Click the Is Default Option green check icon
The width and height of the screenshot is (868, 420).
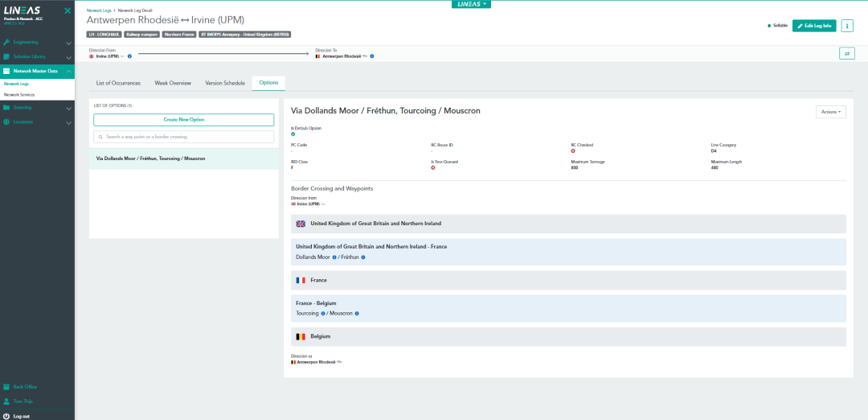293,134
